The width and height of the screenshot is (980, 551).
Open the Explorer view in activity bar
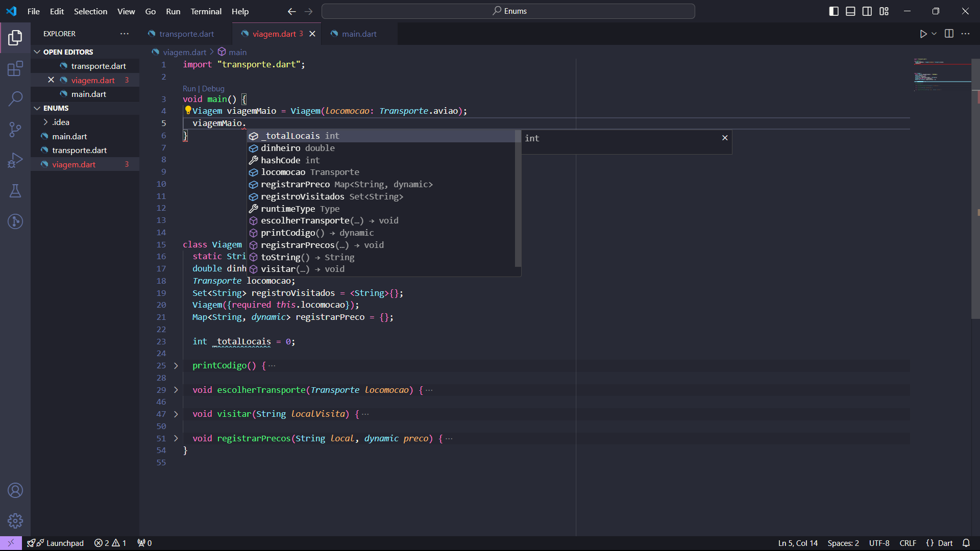pos(15,37)
